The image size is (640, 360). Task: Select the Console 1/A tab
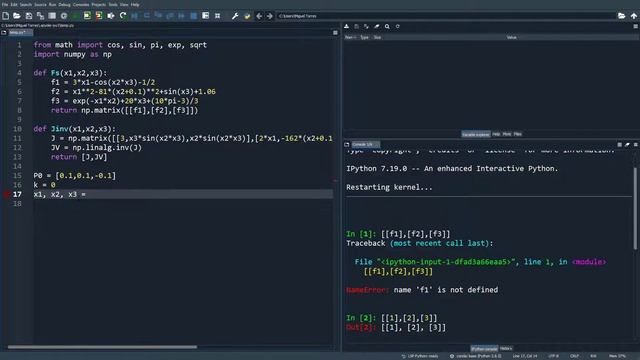pyautogui.click(x=365, y=144)
